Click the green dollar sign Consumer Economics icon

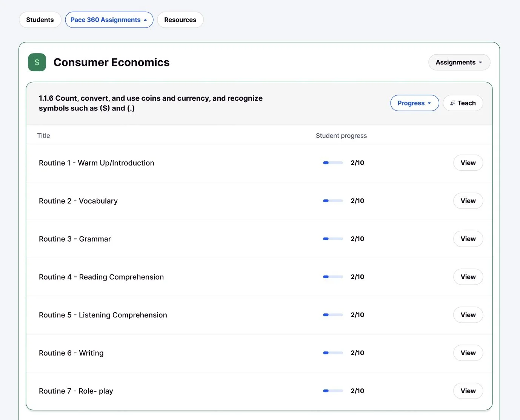pyautogui.click(x=37, y=62)
